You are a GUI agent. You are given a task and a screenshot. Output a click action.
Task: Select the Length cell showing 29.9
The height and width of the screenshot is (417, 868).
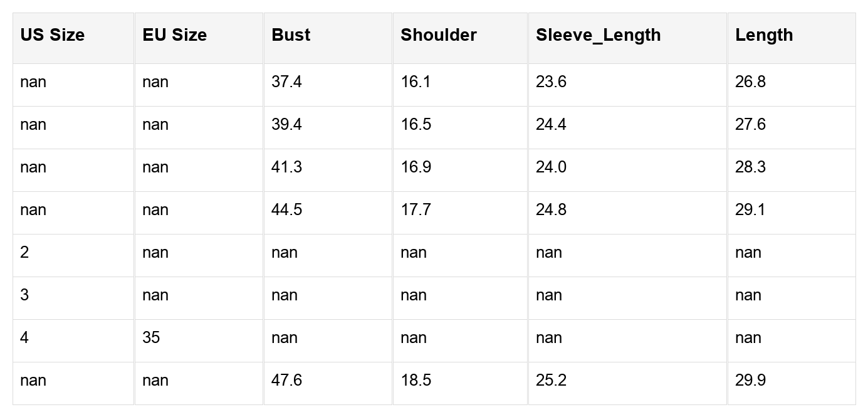[750, 381]
